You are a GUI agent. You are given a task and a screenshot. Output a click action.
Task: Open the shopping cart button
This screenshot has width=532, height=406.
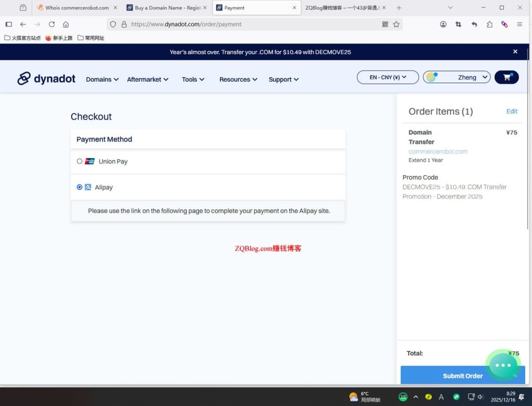coord(507,77)
